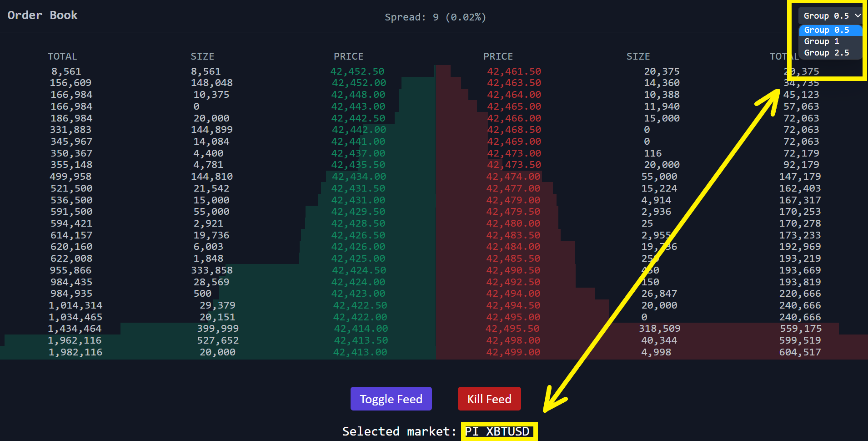Click ask price 42,480.00

(x=513, y=223)
